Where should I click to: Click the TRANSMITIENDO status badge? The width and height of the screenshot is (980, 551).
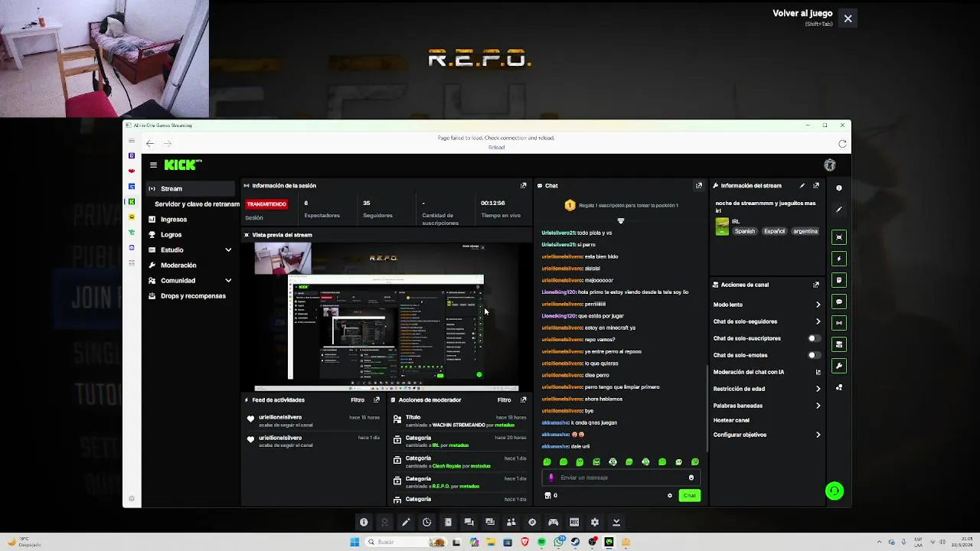(266, 204)
